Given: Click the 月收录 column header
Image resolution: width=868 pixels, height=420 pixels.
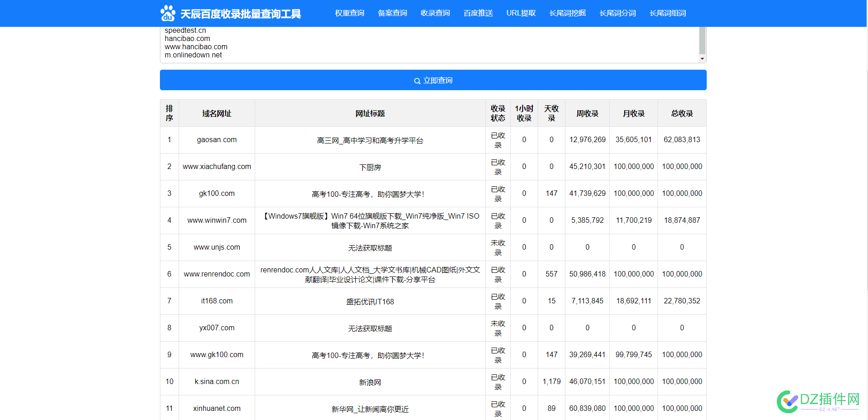Looking at the screenshot, I should pos(634,113).
